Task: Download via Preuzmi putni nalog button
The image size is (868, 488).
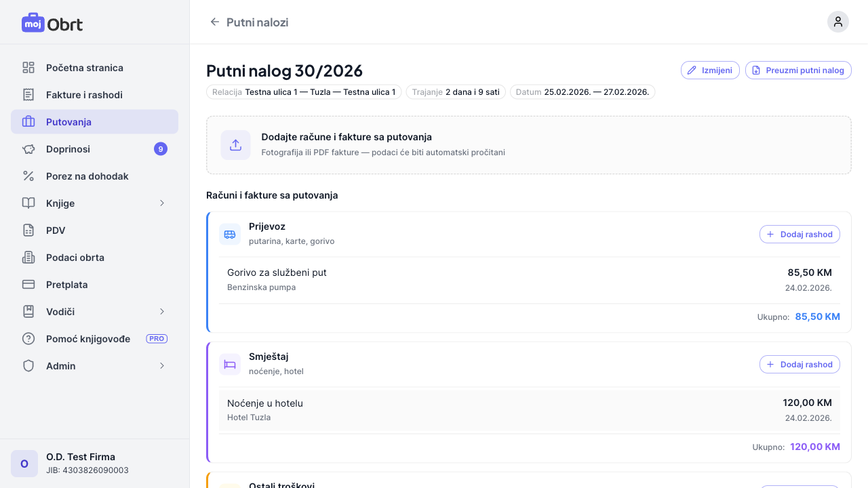Action: pos(798,70)
